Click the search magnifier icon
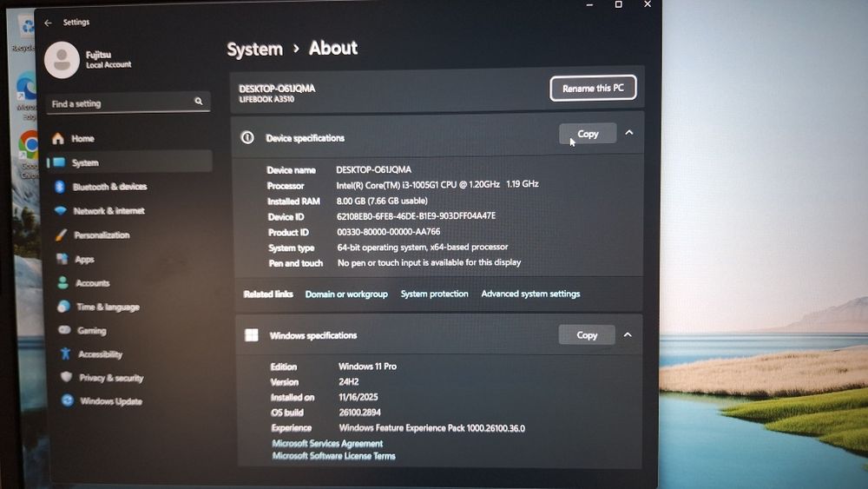868x489 pixels. (198, 102)
